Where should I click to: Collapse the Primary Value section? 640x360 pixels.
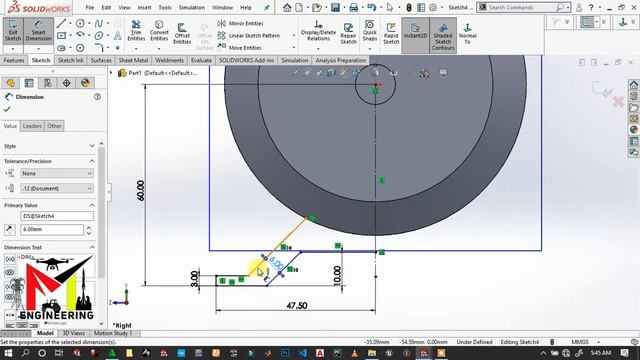pyautogui.click(x=92, y=205)
